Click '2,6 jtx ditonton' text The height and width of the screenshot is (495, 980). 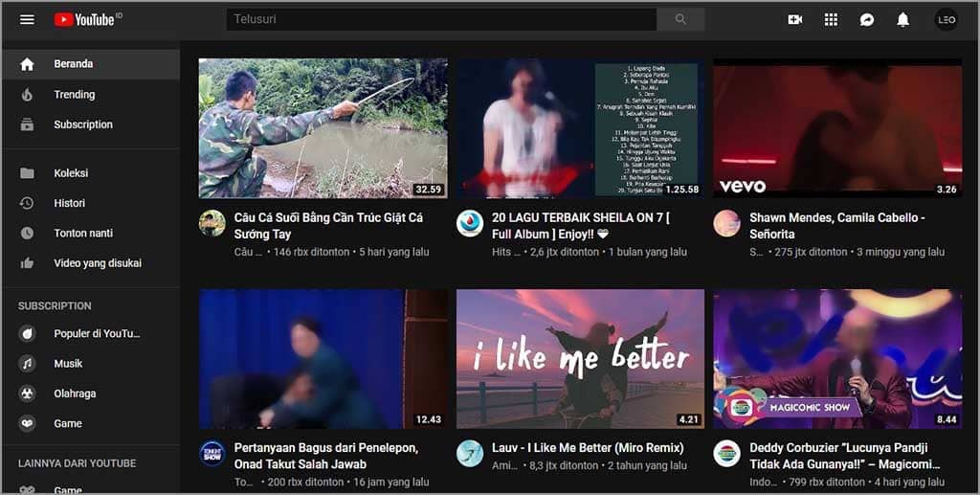pyautogui.click(x=565, y=252)
